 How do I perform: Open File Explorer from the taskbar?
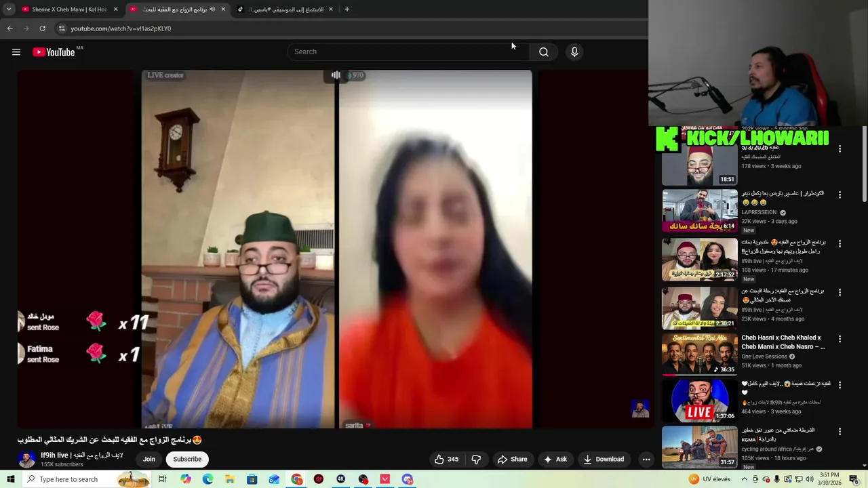pos(230,479)
